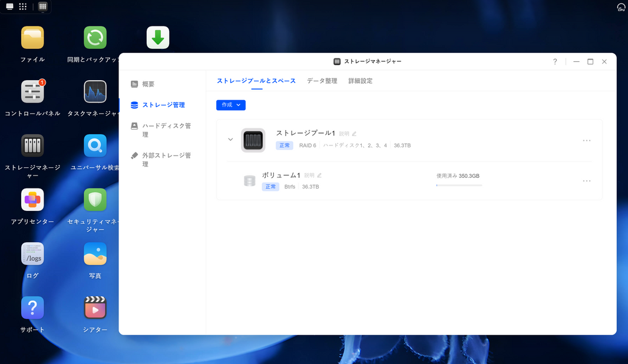Viewport: 628px width, 364px height.
Task: Switch to the 詳細設定 tab
Action: [360, 81]
